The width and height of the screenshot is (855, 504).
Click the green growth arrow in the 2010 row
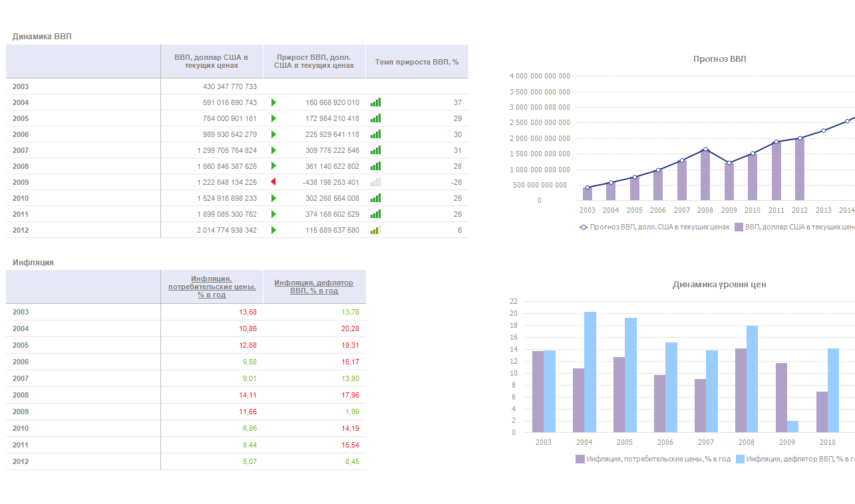[x=273, y=198]
